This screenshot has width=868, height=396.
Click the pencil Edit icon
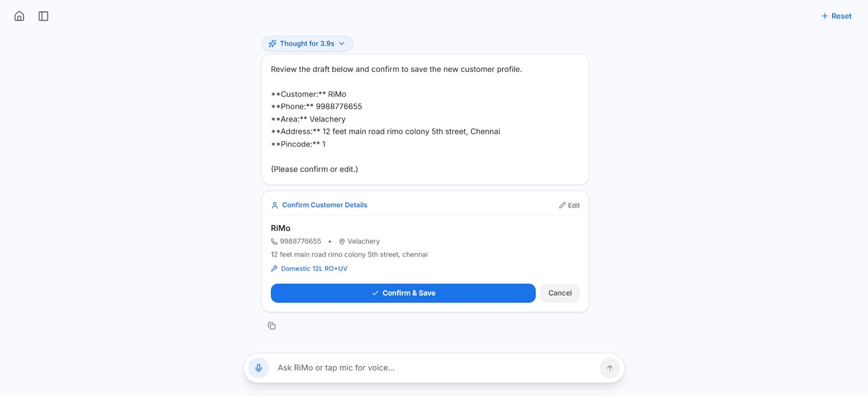click(562, 205)
